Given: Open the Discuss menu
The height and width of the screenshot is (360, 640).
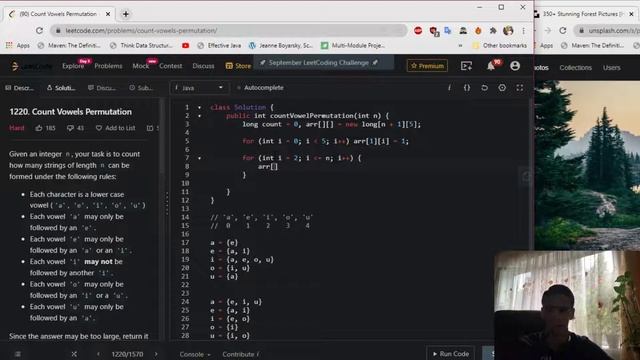Looking at the screenshot, I should point(203,66).
